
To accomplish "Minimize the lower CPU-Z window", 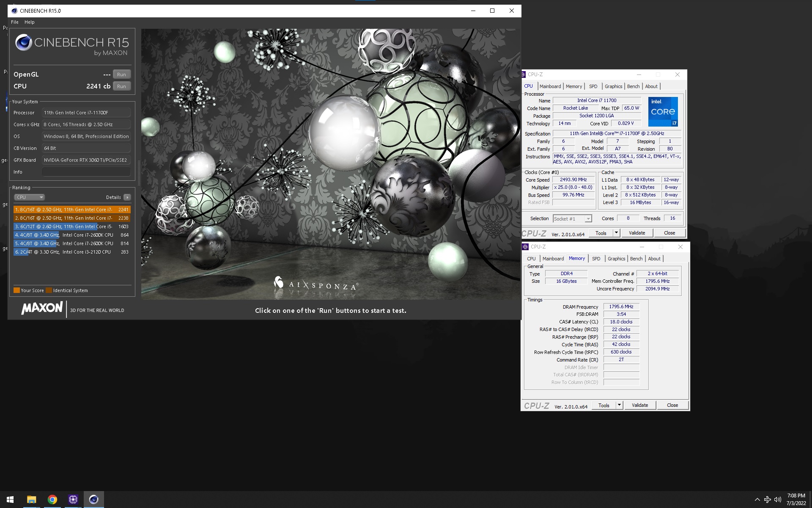I will click(642, 247).
